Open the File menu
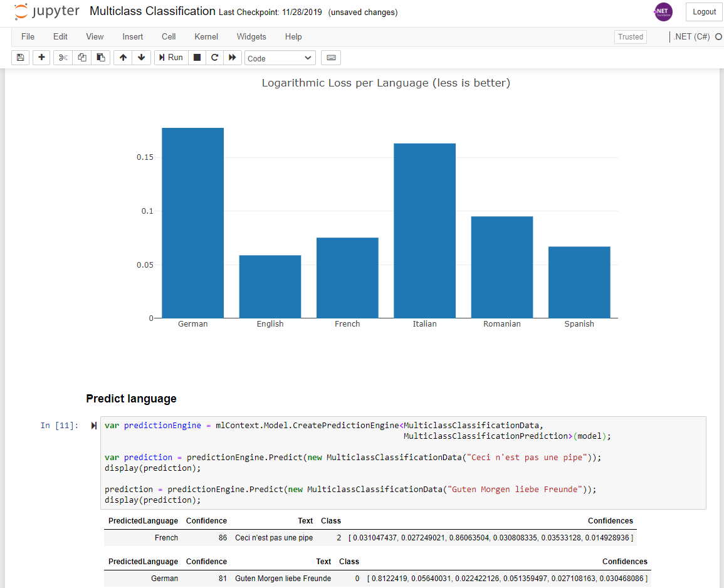Image resolution: width=724 pixels, height=588 pixels. click(x=28, y=37)
